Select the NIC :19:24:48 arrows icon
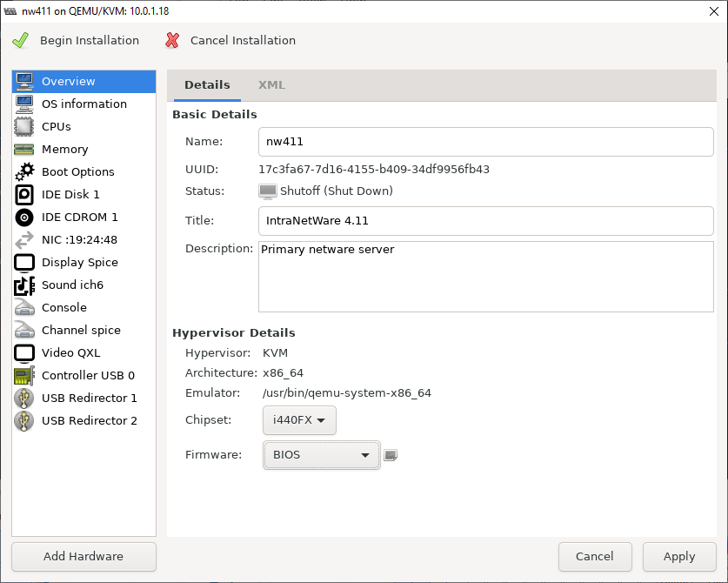 click(x=24, y=239)
